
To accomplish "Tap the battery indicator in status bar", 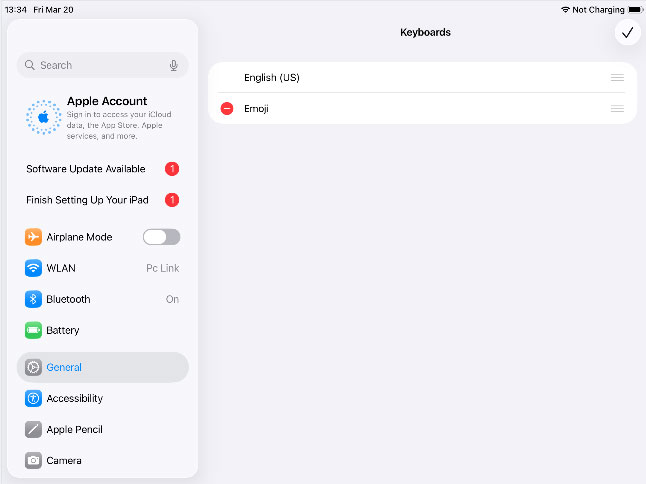I will coord(636,9).
